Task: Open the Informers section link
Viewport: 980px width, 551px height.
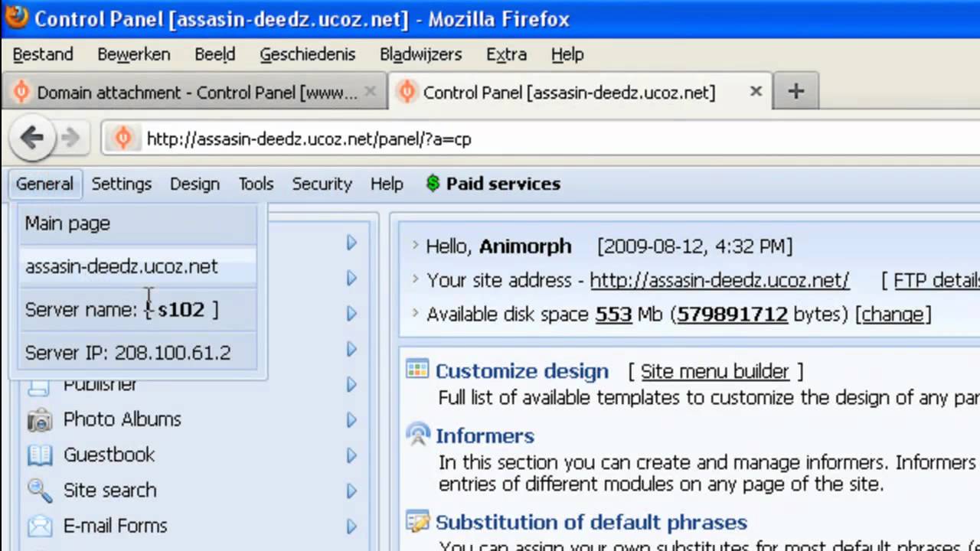Action: point(485,435)
